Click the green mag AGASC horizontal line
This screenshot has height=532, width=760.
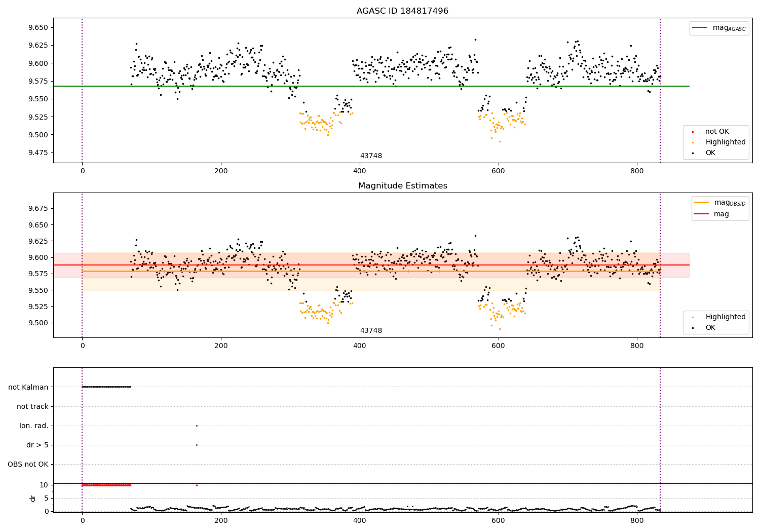coord(371,86)
